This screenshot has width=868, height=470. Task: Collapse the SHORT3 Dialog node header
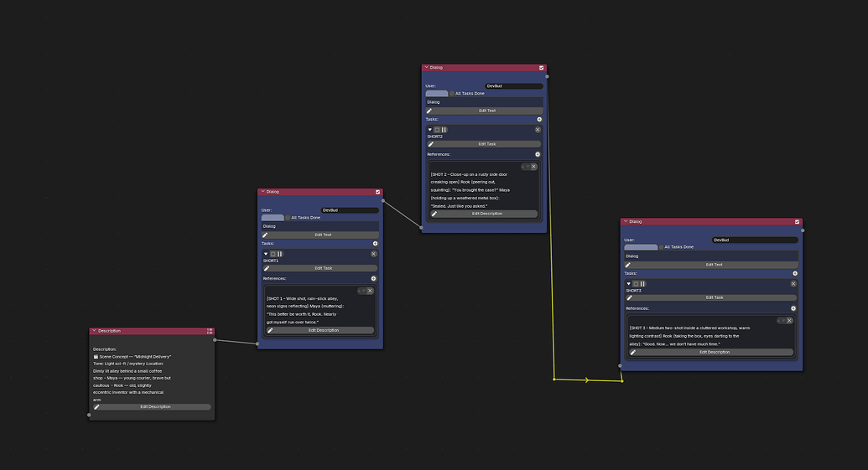click(x=626, y=221)
